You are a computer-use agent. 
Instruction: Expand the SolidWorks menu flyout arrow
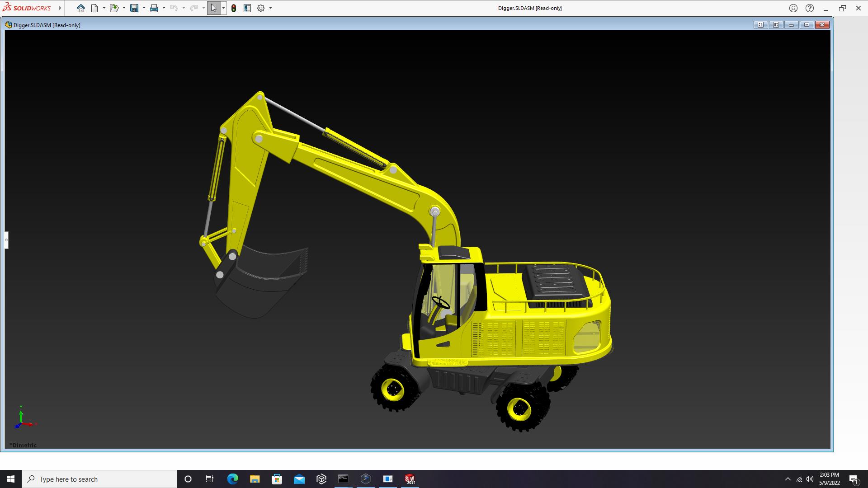(60, 8)
